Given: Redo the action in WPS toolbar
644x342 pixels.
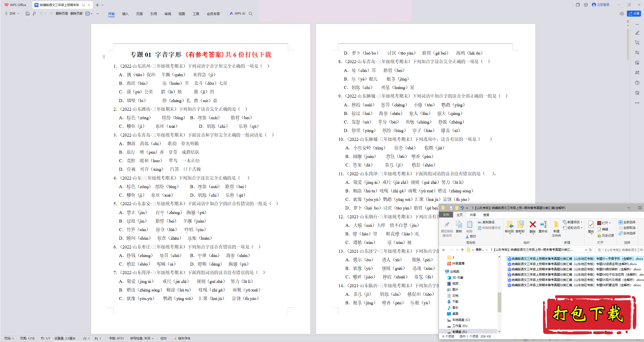Looking at the screenshot, I should 51,14.
